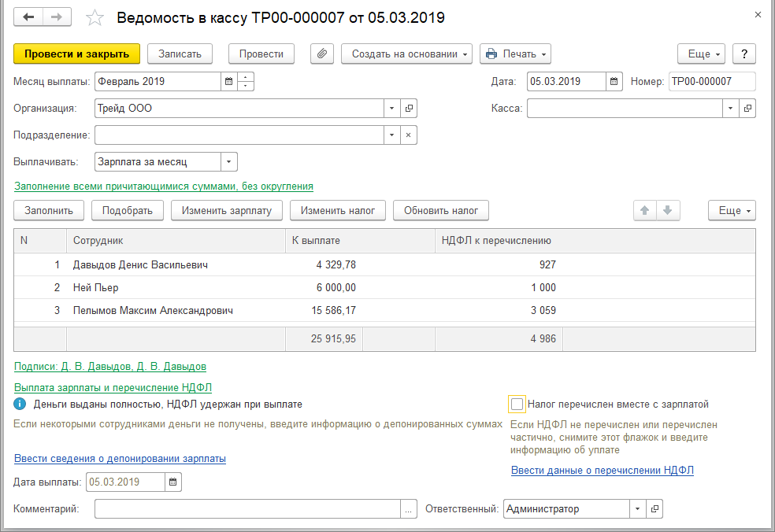
Task: Add document to favorites with star
Action: (95, 17)
